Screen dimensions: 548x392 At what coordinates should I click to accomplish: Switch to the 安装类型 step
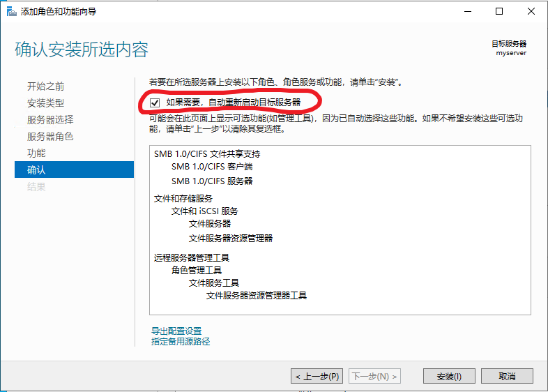point(45,103)
